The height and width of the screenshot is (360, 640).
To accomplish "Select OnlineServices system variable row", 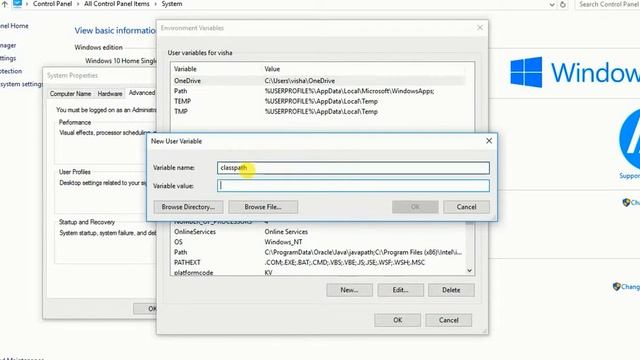I will click(x=318, y=232).
